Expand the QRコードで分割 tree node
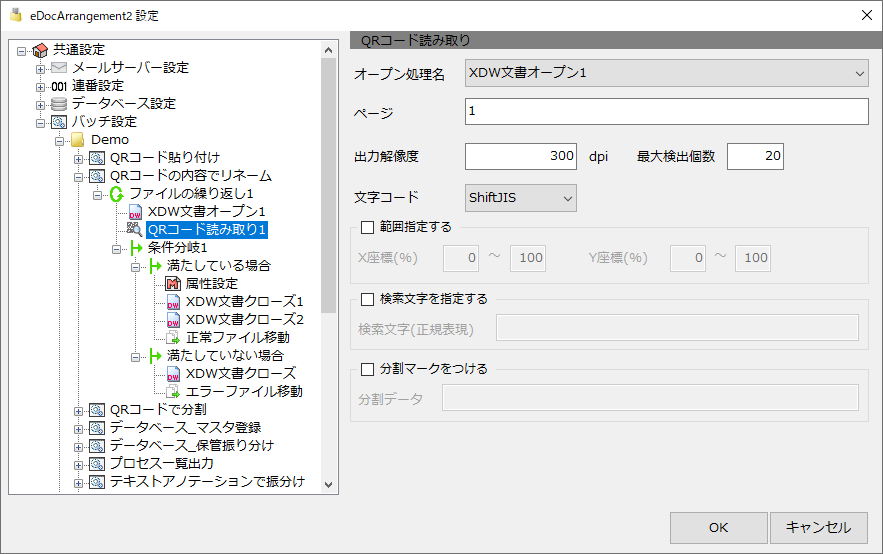 (x=79, y=410)
